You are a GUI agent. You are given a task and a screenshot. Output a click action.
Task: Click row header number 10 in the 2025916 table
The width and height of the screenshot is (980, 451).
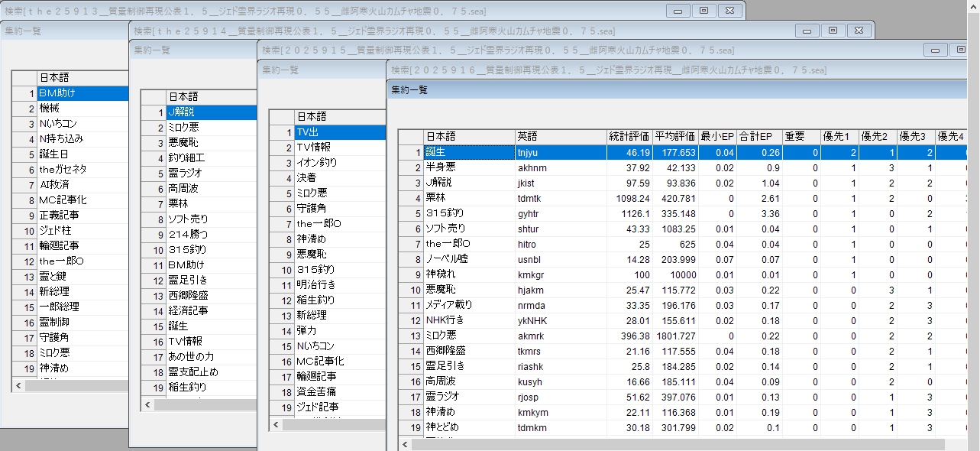pyautogui.click(x=411, y=290)
